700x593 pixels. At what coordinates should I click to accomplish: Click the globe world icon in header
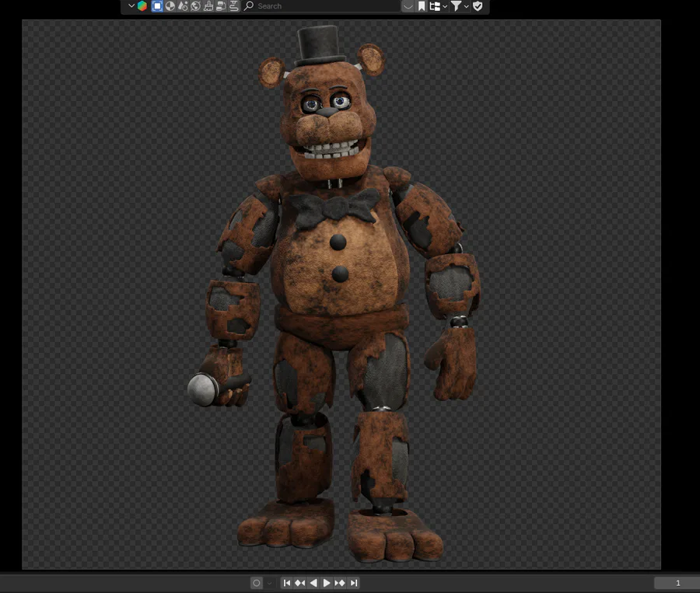[x=195, y=5]
